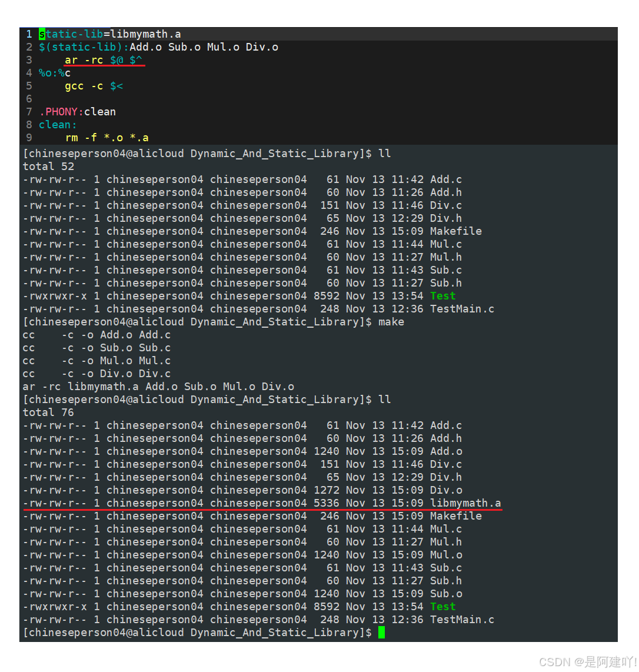The image size is (639, 672).
Task: Click the 'libmymath.a' file name in the listing
Action: 465,503
